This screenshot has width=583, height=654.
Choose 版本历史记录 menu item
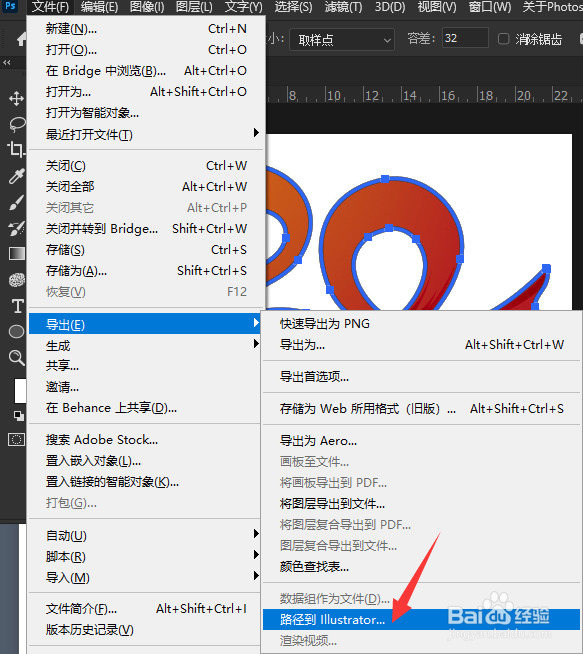[x=146, y=629]
